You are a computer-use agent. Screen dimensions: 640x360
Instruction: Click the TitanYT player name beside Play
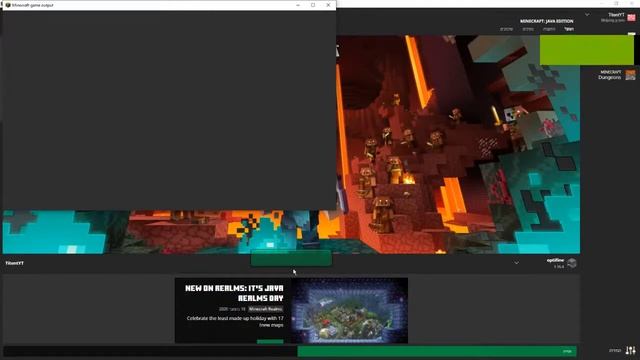(x=15, y=263)
